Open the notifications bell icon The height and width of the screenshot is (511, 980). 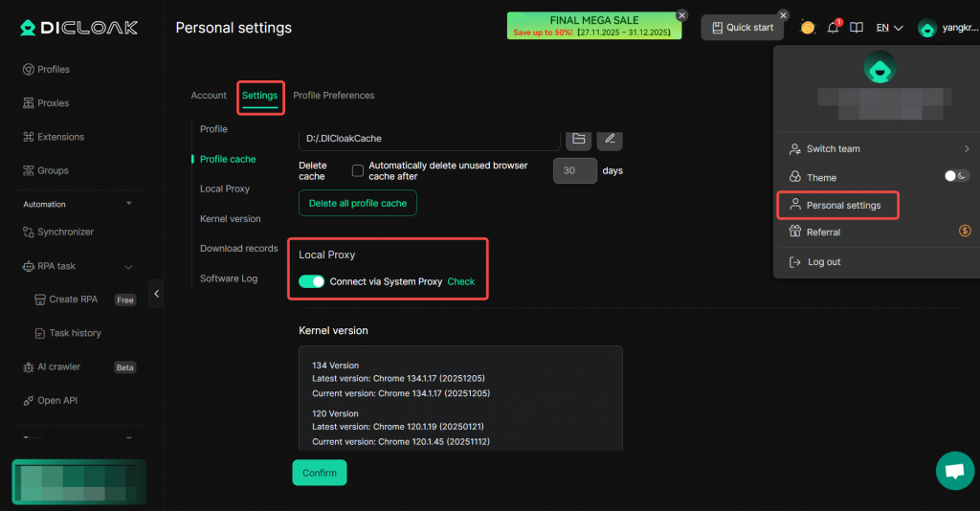[x=833, y=28]
